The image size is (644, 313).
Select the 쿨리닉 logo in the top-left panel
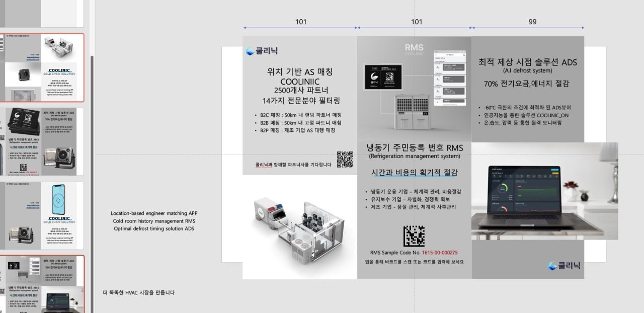coord(262,50)
